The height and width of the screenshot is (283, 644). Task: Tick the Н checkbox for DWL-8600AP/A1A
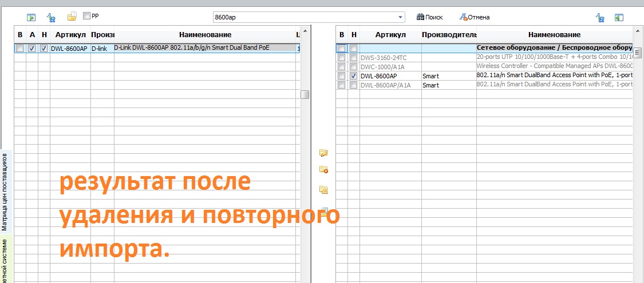tap(353, 85)
